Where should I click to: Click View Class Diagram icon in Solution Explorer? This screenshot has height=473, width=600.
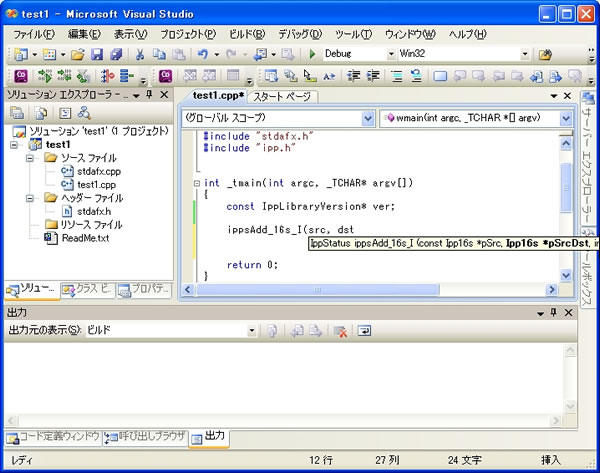[x=84, y=113]
